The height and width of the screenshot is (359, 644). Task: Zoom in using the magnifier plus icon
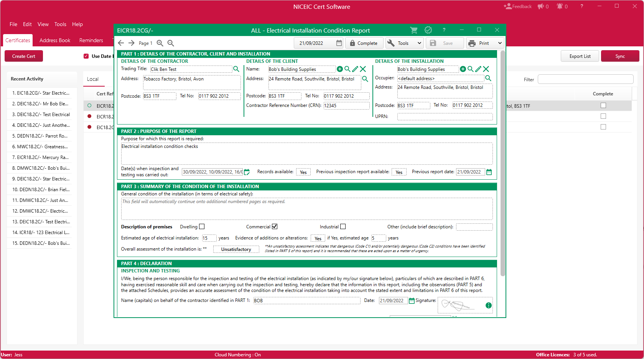[x=160, y=43]
